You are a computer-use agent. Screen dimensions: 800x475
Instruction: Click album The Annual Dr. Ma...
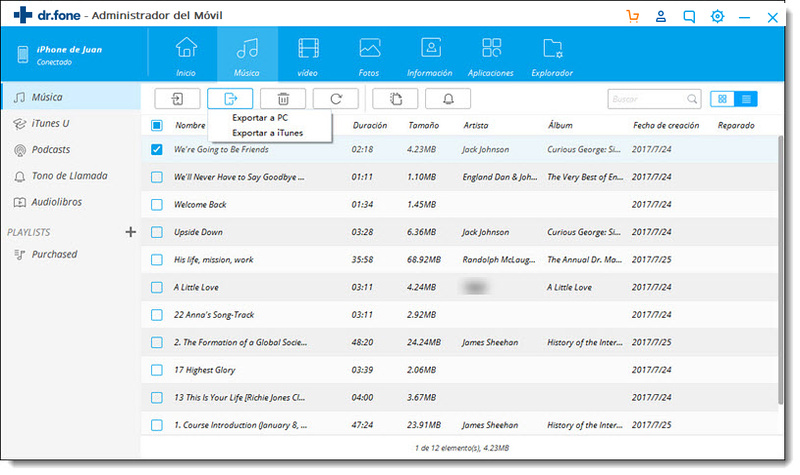click(585, 260)
